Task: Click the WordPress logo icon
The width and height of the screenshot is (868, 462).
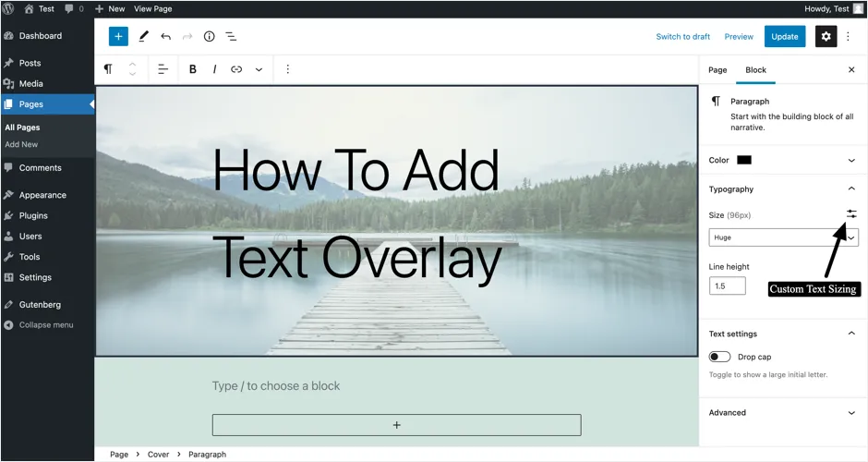Action: [x=8, y=8]
